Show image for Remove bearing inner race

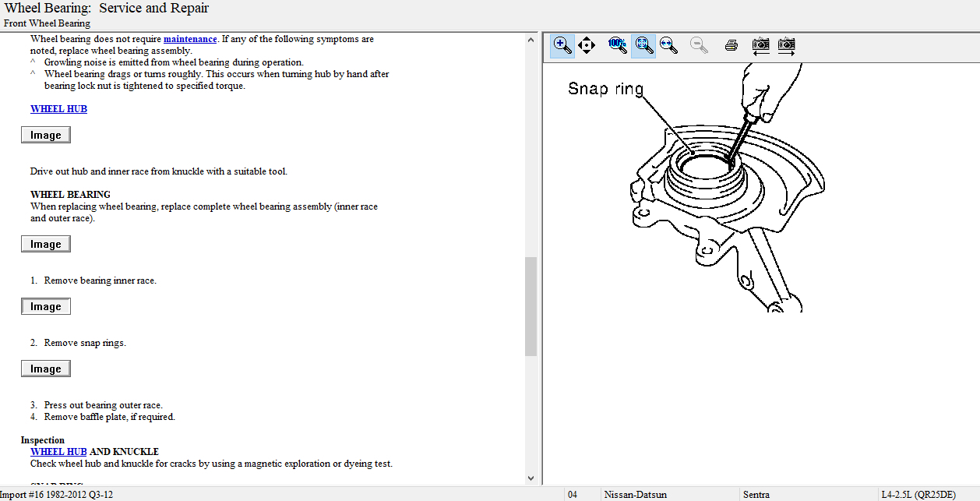[46, 306]
